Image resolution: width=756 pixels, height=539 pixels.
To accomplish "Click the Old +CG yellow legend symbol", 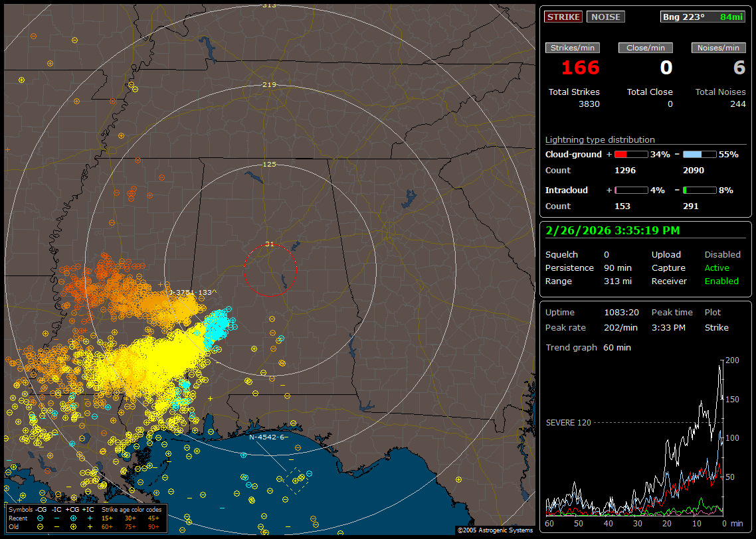I will [72, 526].
